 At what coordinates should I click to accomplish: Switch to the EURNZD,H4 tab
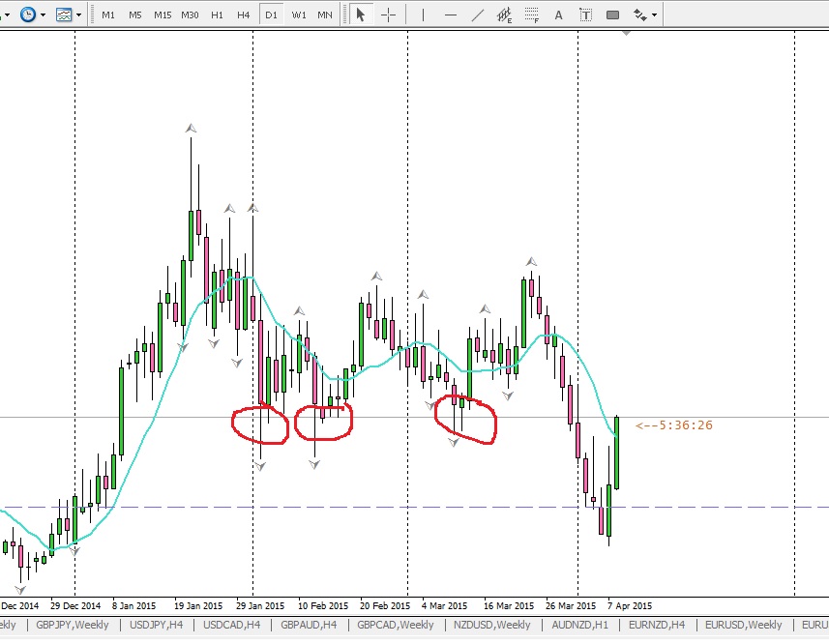(657, 625)
